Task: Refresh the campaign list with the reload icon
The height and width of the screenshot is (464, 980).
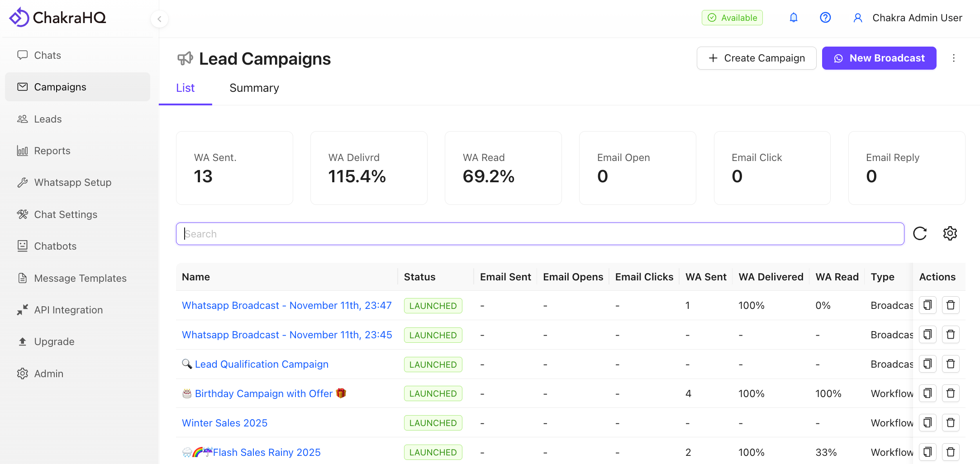Action: pos(920,233)
